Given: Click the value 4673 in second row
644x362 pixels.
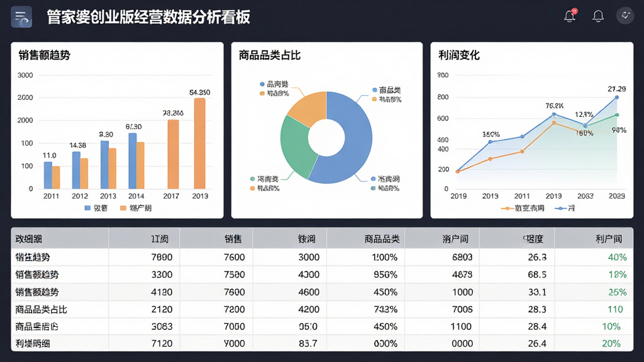Looking at the screenshot, I should click(462, 275).
